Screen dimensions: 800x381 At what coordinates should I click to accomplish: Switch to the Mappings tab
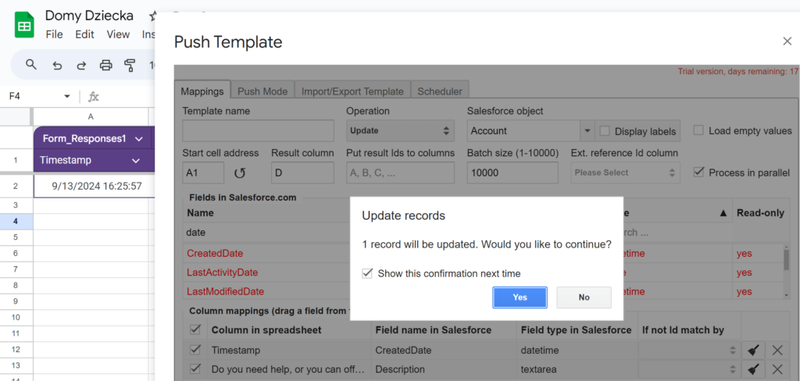tap(202, 91)
